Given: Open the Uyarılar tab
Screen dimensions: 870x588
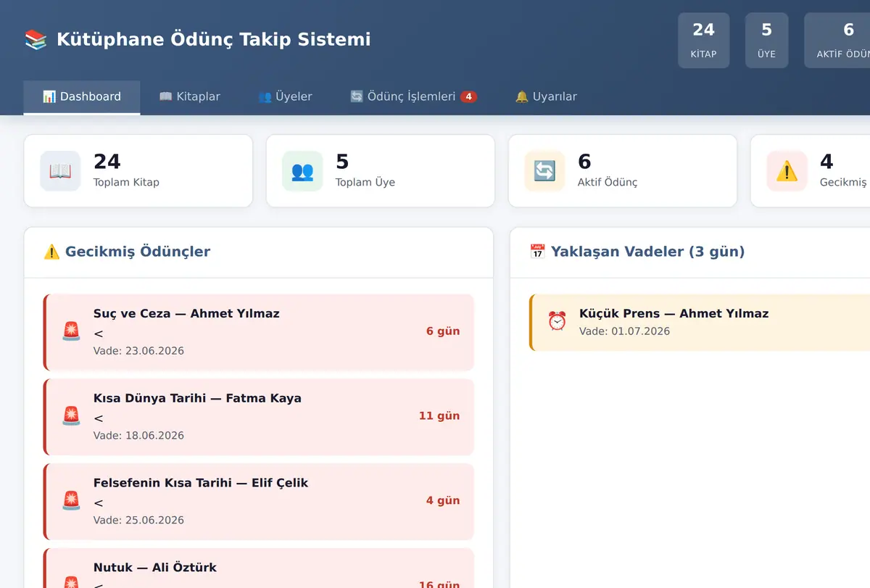Looking at the screenshot, I should coord(546,96).
